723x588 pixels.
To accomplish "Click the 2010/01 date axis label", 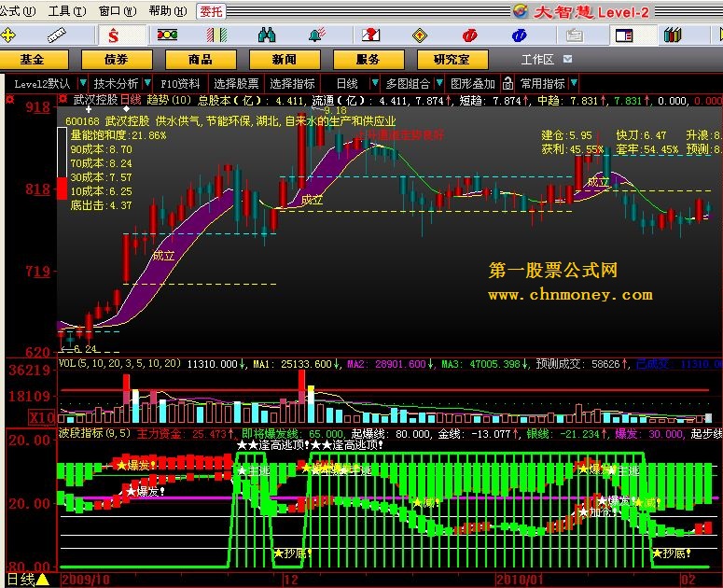I will 520,580.
